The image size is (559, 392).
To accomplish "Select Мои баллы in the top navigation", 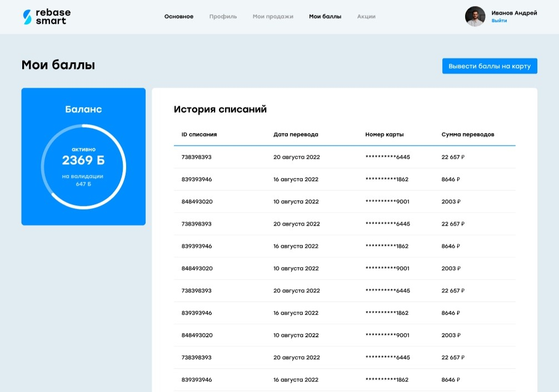I will (325, 17).
